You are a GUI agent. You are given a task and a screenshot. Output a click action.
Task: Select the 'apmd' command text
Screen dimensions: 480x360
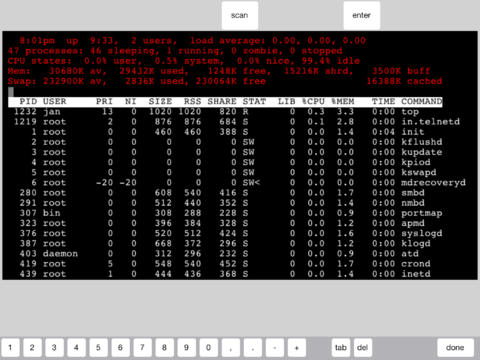coord(413,223)
